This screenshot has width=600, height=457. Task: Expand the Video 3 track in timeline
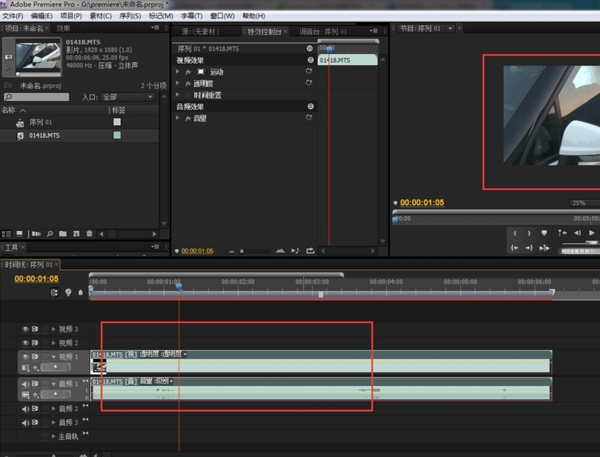53,329
